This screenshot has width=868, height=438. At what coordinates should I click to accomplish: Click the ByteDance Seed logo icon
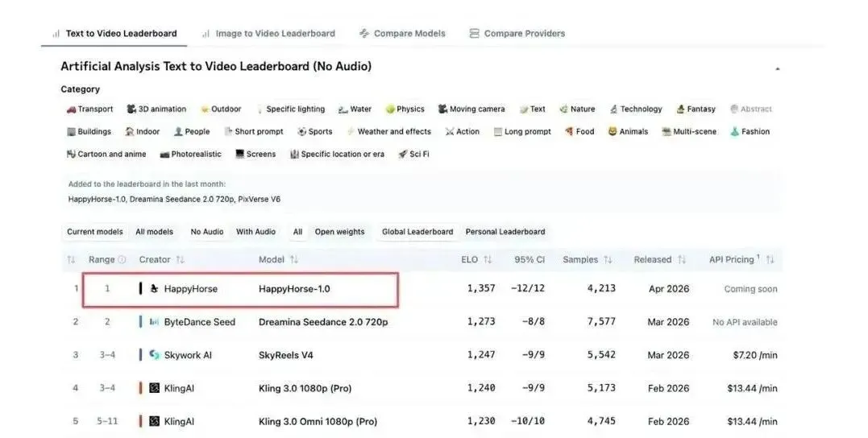(x=155, y=322)
